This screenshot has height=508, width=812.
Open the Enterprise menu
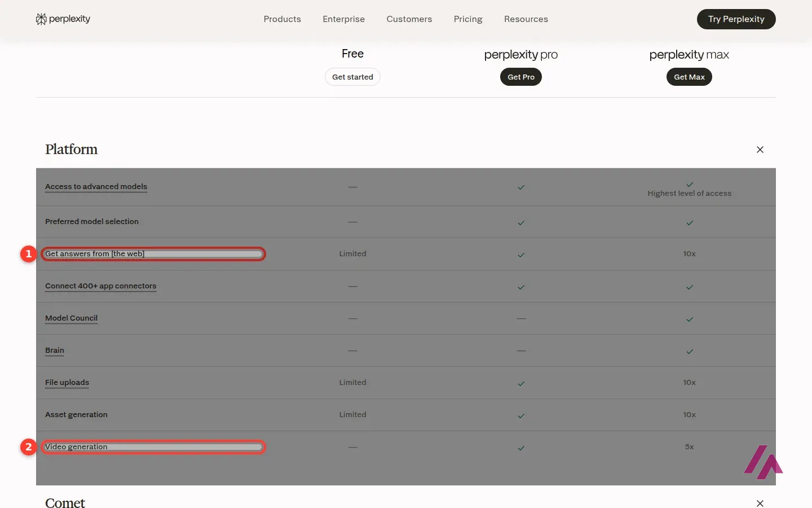343,19
